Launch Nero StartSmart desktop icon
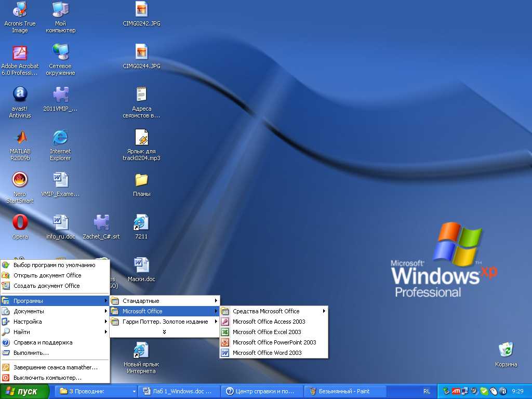This screenshot has width=532, height=399. (x=20, y=188)
